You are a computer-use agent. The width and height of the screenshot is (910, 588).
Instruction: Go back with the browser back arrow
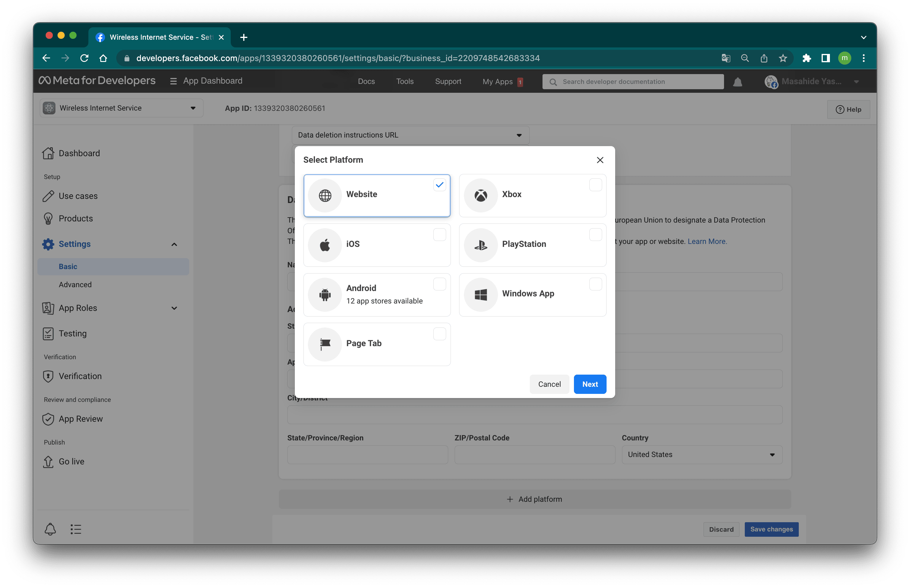[46, 58]
